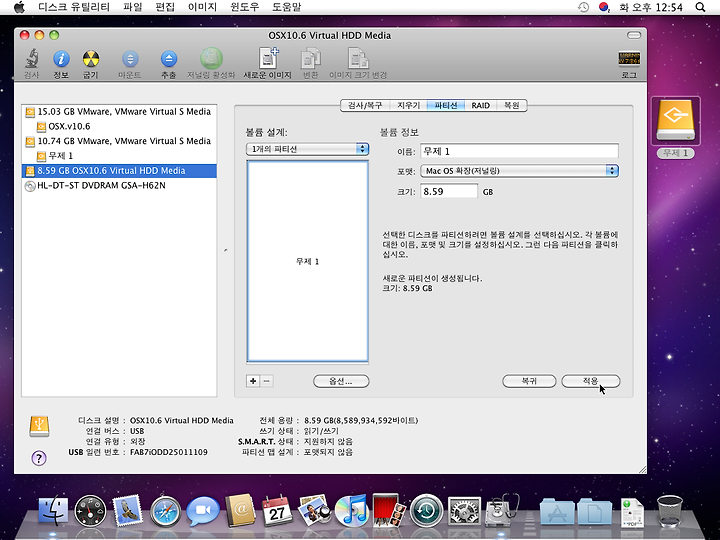Click the plus button to add partition

coord(253,381)
